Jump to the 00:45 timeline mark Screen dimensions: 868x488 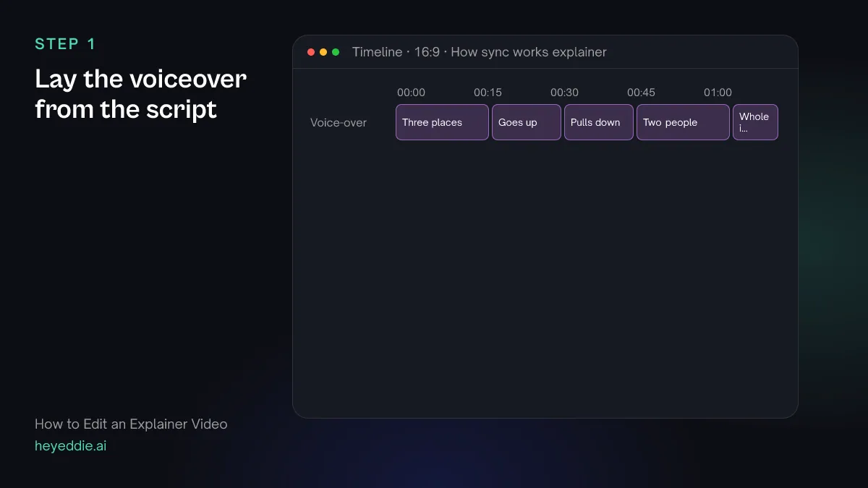pyautogui.click(x=641, y=93)
